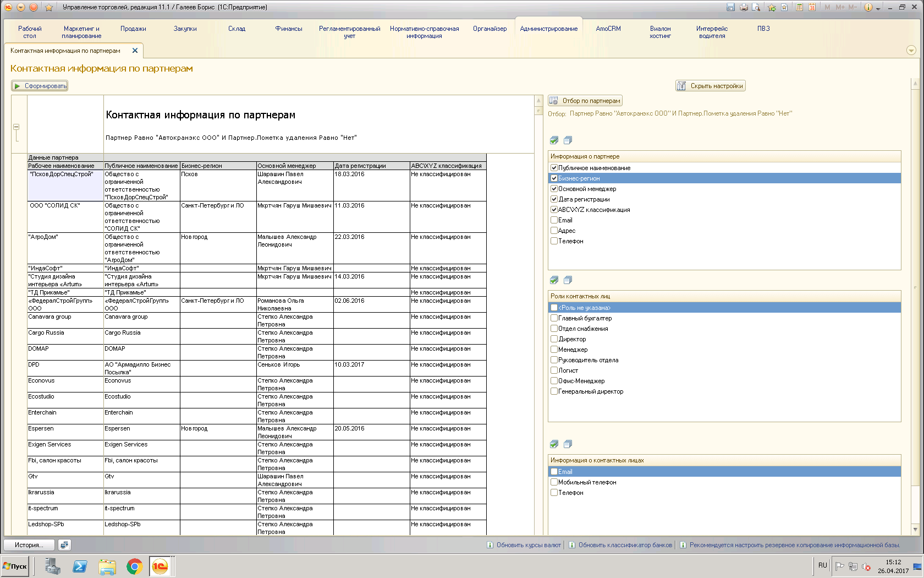Enable Мобильный телефон for contact persons
Image resolution: width=924 pixels, height=578 pixels.
coord(554,482)
